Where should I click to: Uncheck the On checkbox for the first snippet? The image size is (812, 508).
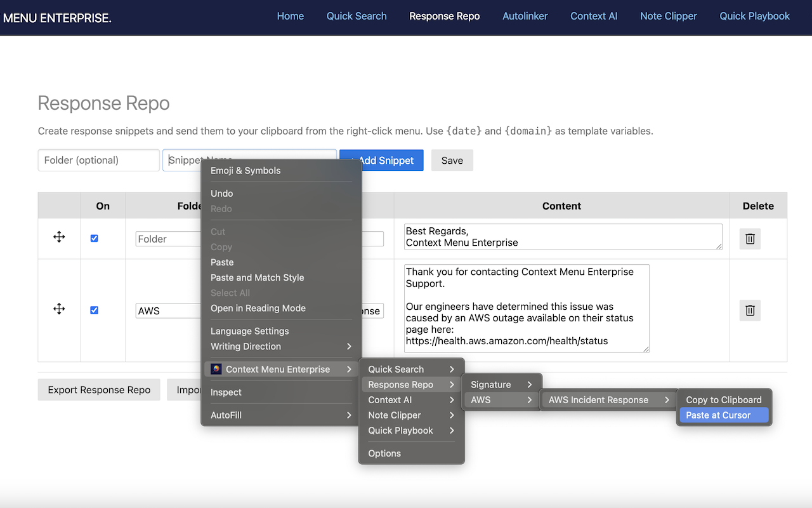tap(95, 238)
